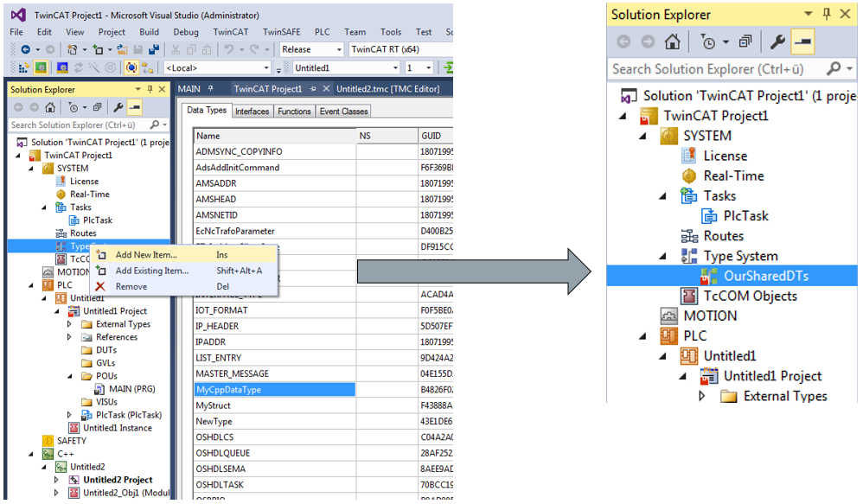Choose Remove from the context menu
This screenshot has height=504, width=863.
point(184,287)
